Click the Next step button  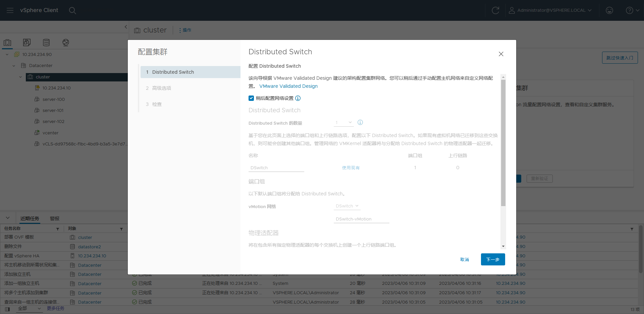click(493, 259)
